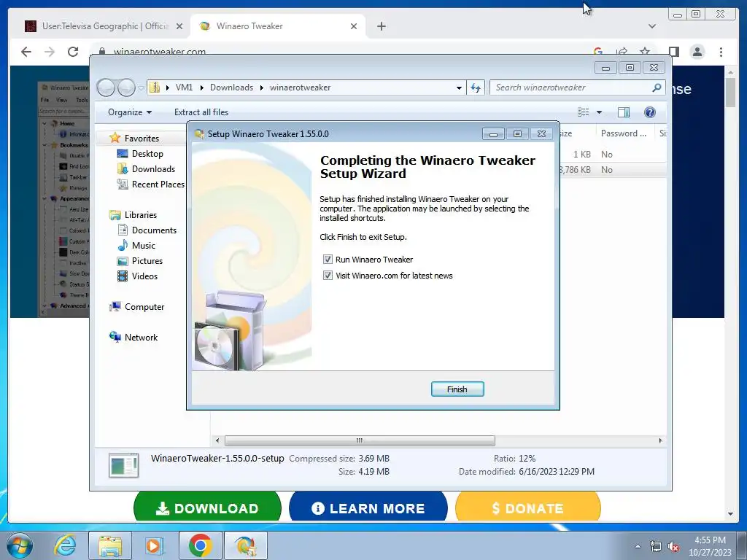The height and width of the screenshot is (560, 747).
Task: Open Chrome profile icon
Action: point(697,52)
